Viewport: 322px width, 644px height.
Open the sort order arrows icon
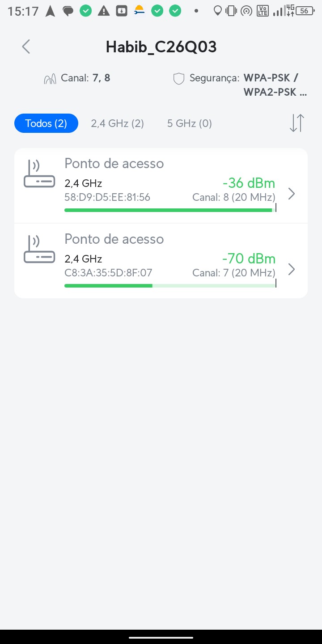pos(297,123)
